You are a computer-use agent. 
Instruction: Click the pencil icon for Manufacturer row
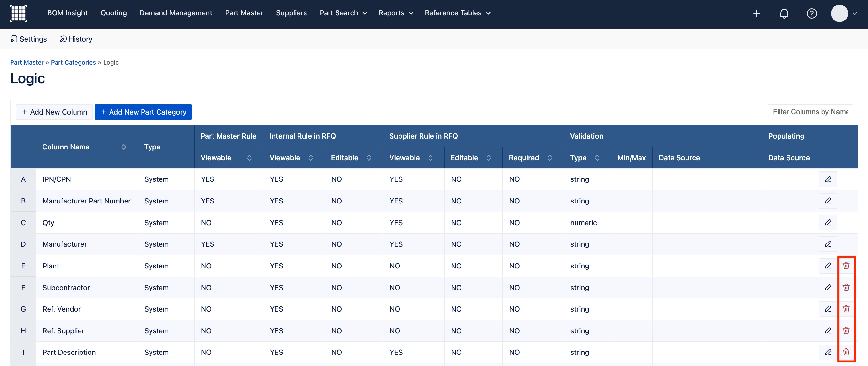click(828, 244)
